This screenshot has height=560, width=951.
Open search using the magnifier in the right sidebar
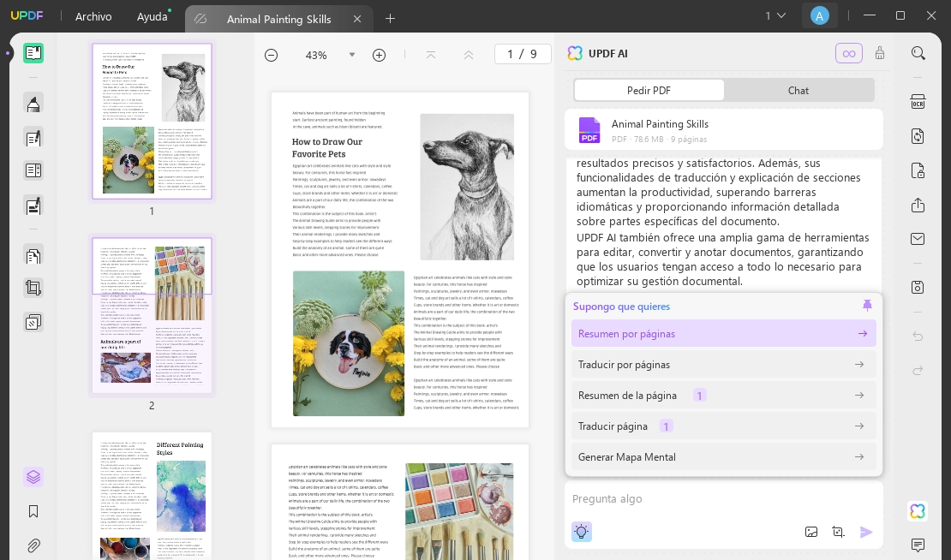pos(918,53)
